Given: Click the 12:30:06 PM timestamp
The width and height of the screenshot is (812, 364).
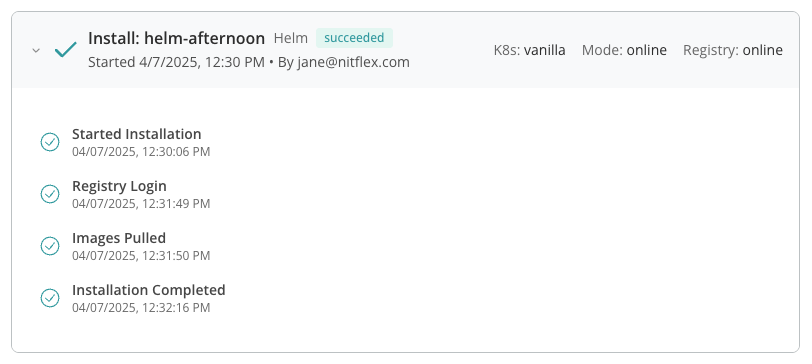Looking at the screenshot, I should 176,152.
